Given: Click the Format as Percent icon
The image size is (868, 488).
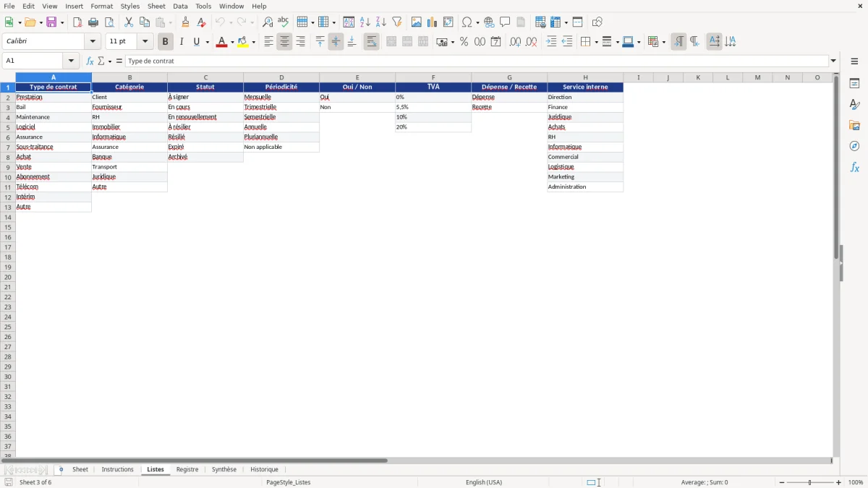Looking at the screenshot, I should (464, 42).
